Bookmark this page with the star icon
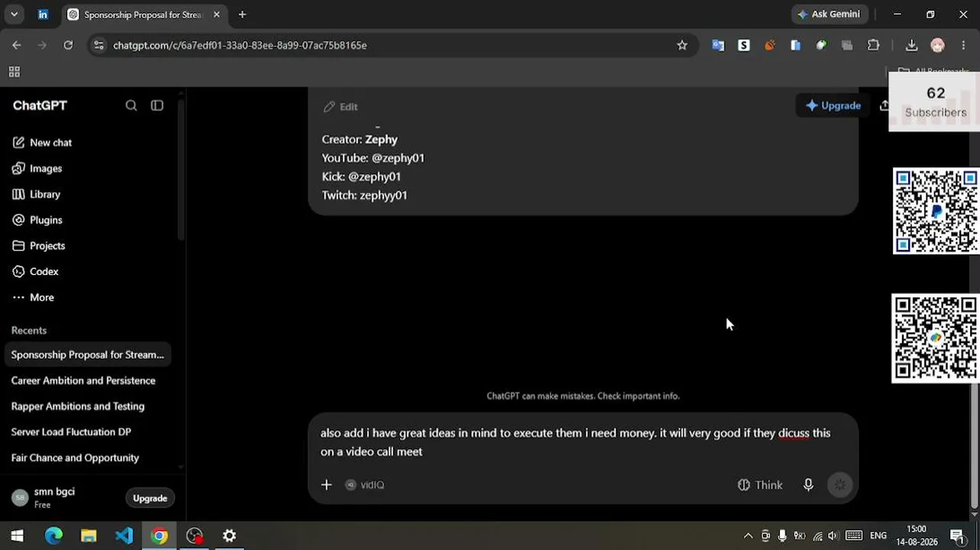This screenshot has height=550, width=980. [x=682, y=46]
